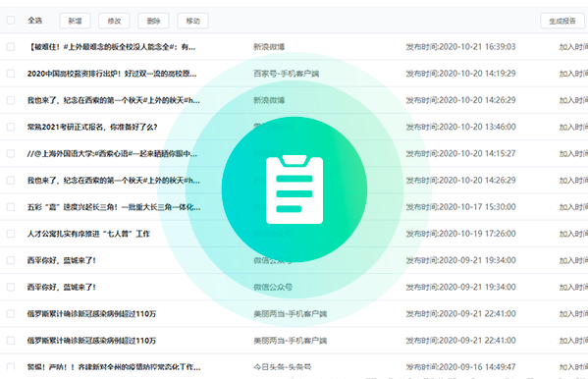The height and width of the screenshot is (379, 588).
Task: Check the 2020中国高校薪资排行 row checkbox
Action: [11, 74]
